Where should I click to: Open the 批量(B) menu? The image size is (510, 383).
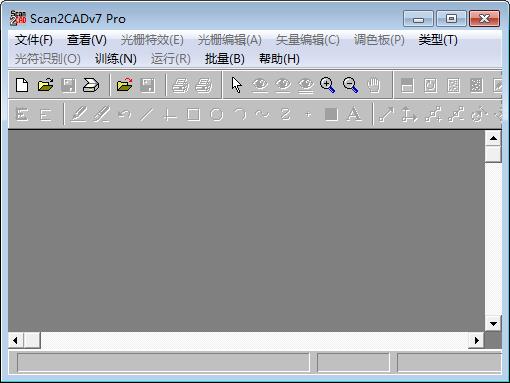[225, 59]
